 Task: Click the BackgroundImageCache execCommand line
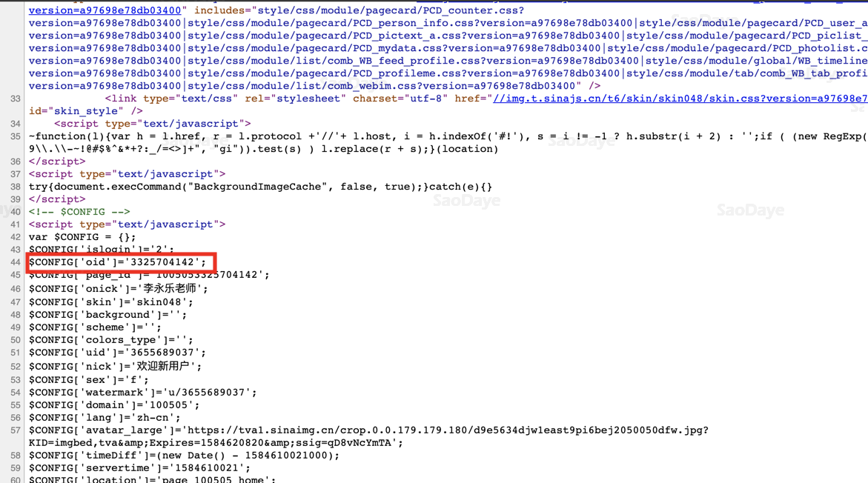260,187
